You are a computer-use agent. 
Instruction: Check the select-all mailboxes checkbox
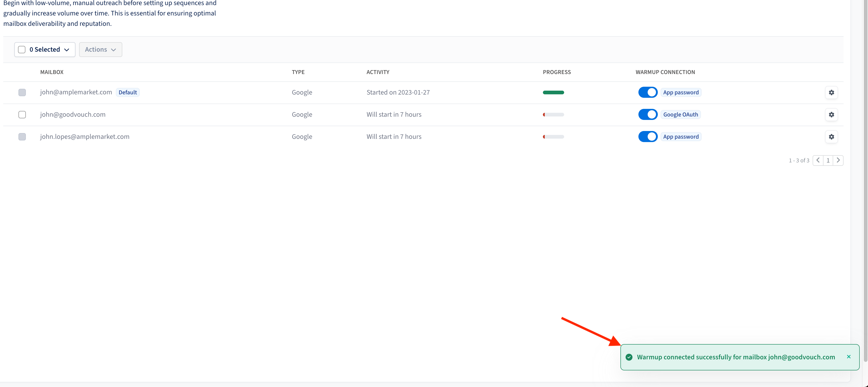[22, 50]
